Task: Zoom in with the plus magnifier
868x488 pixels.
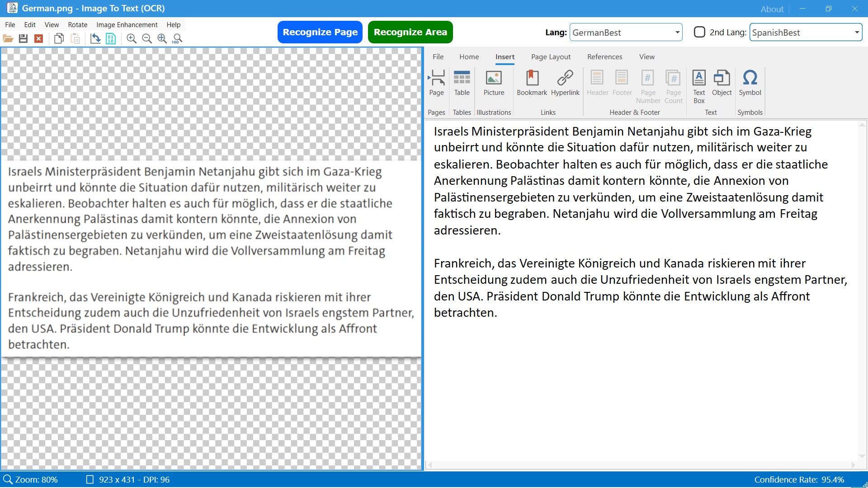Action: pos(132,39)
